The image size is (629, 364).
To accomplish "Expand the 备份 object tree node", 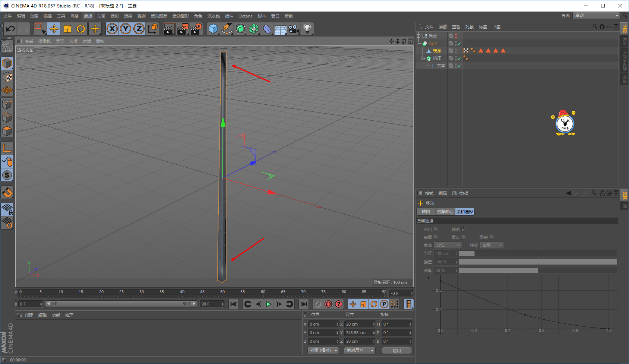I will [x=419, y=36].
